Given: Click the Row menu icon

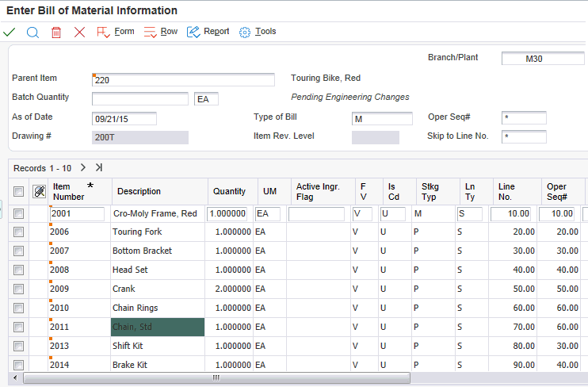Looking at the screenshot, I should point(150,33).
